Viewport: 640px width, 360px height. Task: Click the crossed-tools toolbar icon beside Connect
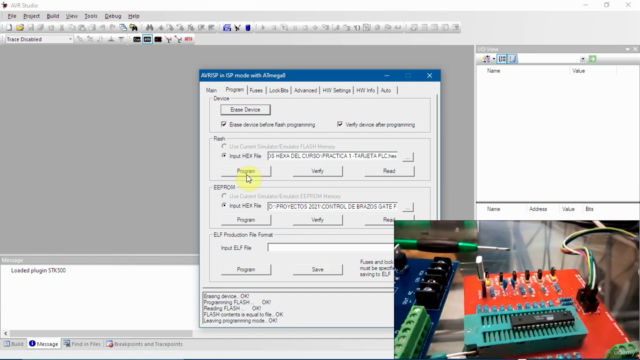click(237, 27)
